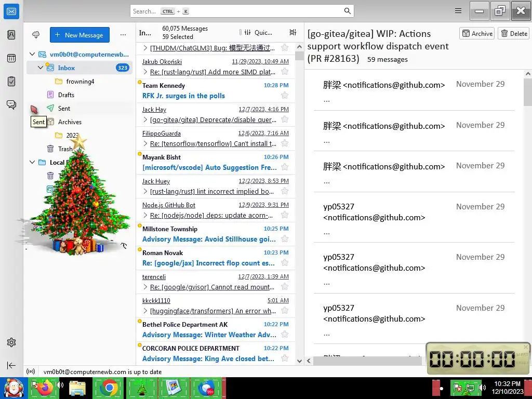Open the Mail space icon
Screen dimensions: 532x399
11,11
